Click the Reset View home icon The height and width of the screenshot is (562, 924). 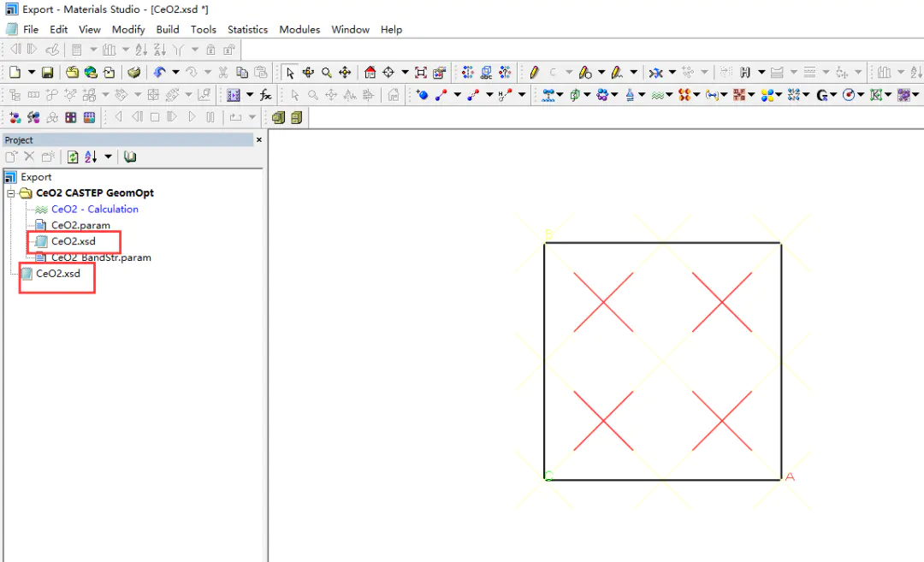coord(370,73)
